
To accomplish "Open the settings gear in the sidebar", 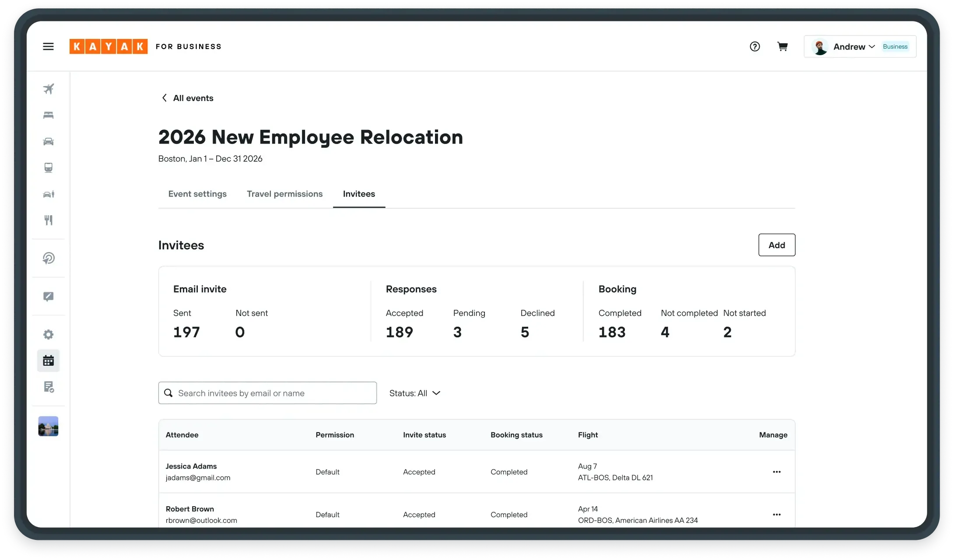I will 48,334.
